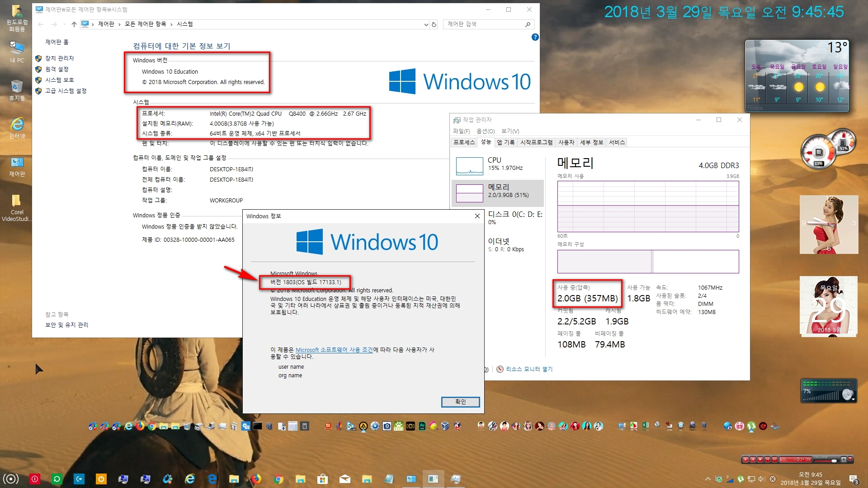868x488 pixels.
Task: Open Security and Maintenance (보안 및 유지 관리) link
Action: point(66,325)
